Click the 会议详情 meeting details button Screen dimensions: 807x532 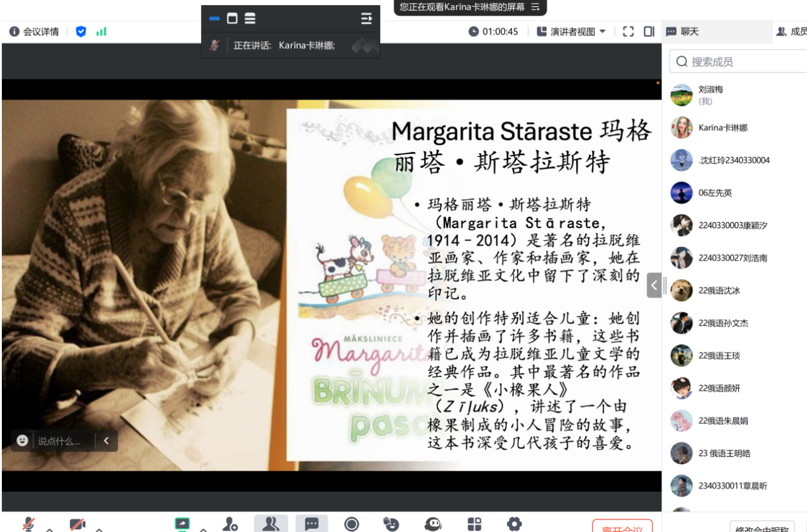34,31
